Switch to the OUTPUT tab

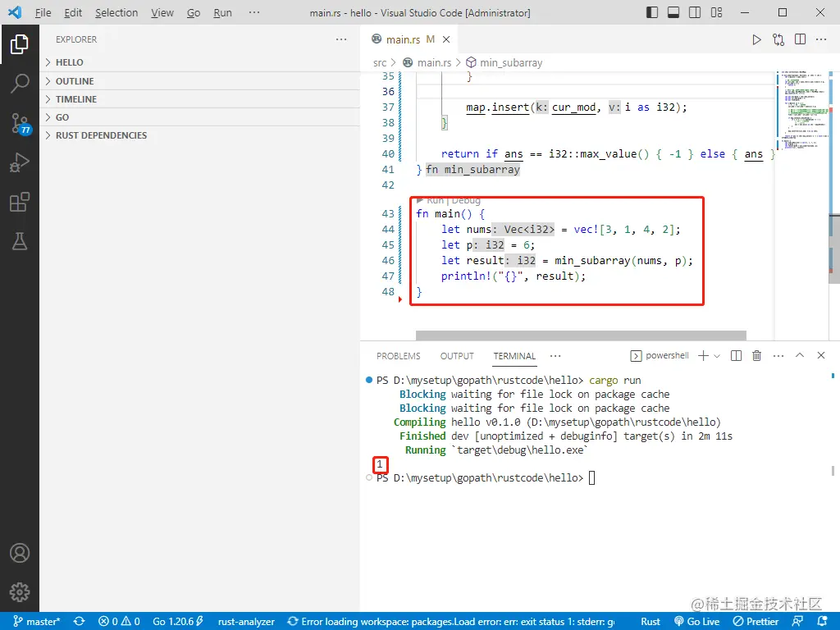pyautogui.click(x=457, y=356)
